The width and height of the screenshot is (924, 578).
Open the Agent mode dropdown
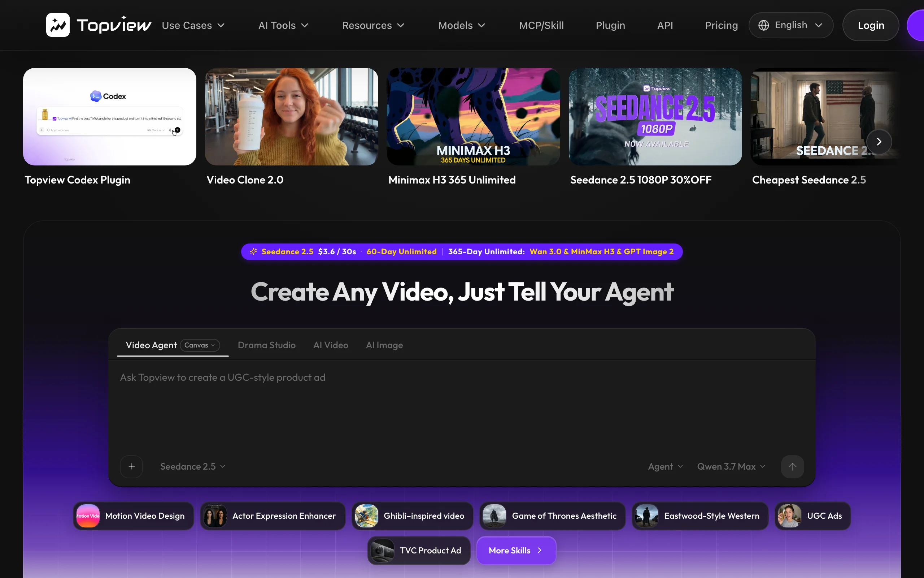click(665, 466)
